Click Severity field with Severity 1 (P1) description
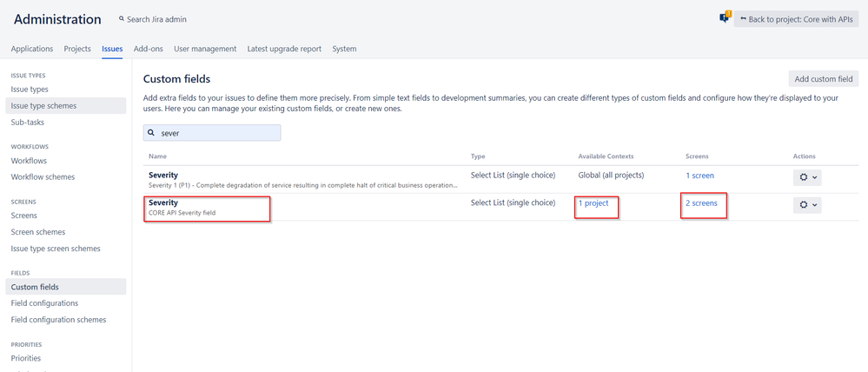This screenshot has height=372, width=868. (x=163, y=175)
